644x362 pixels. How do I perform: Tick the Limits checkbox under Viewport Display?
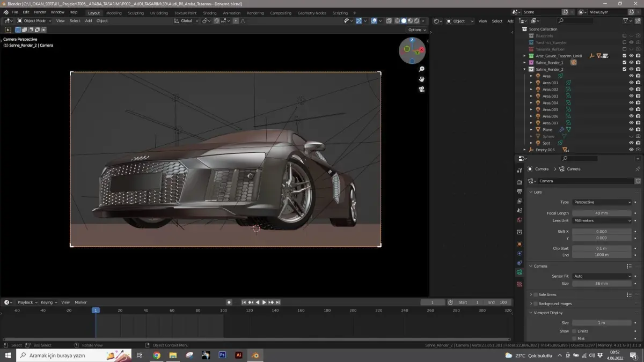[574, 331]
